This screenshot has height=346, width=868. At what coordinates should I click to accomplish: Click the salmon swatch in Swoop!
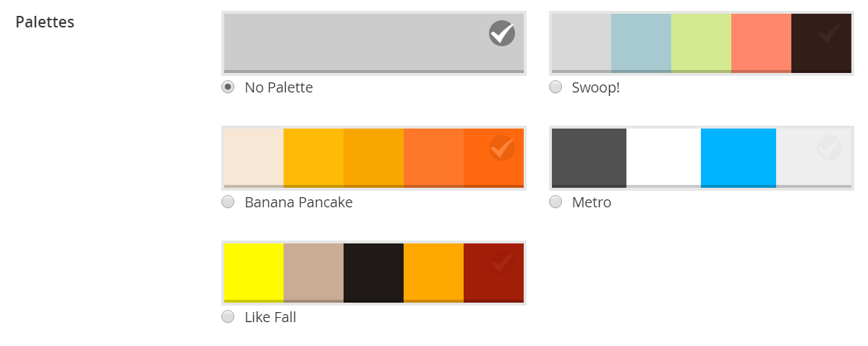point(761,43)
